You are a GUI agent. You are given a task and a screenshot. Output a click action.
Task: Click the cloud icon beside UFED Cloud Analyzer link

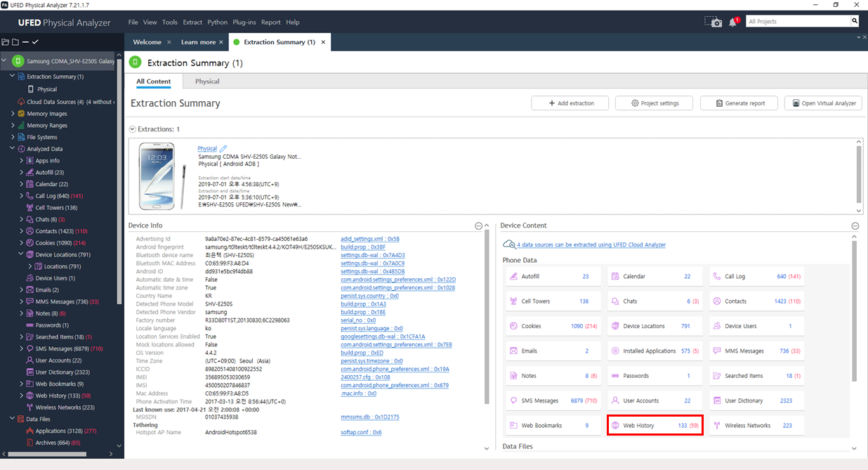(509, 244)
